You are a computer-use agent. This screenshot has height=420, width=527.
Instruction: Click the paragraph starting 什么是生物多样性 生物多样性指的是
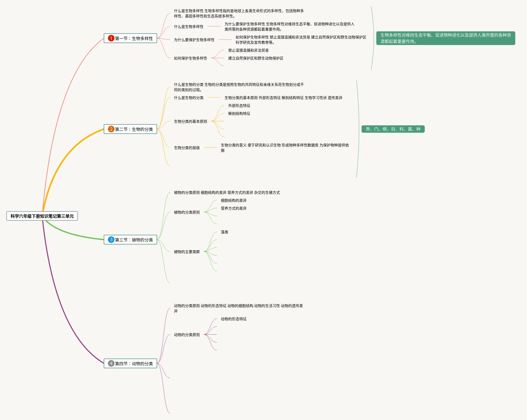[x=239, y=13]
